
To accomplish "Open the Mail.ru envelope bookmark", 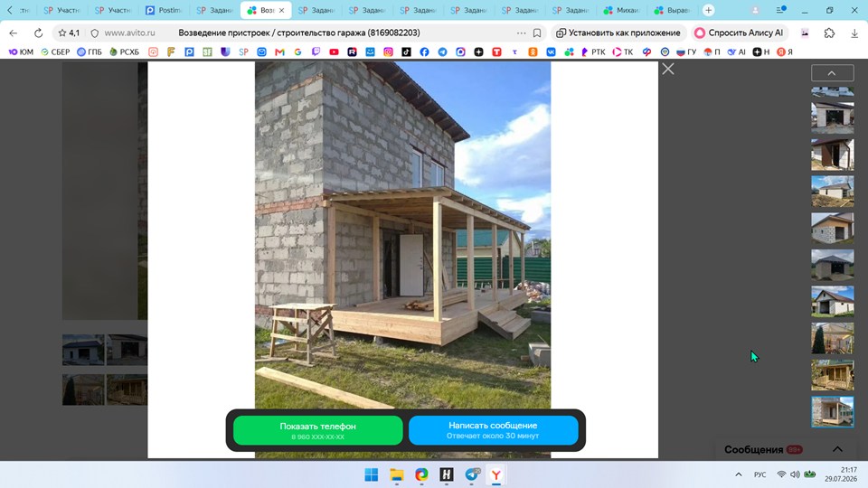I will click(x=261, y=52).
